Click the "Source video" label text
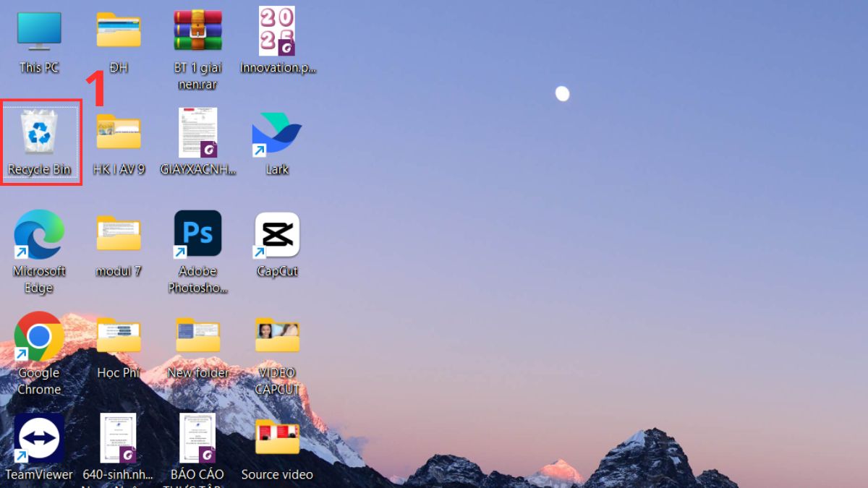The width and height of the screenshot is (868, 488). (x=277, y=475)
